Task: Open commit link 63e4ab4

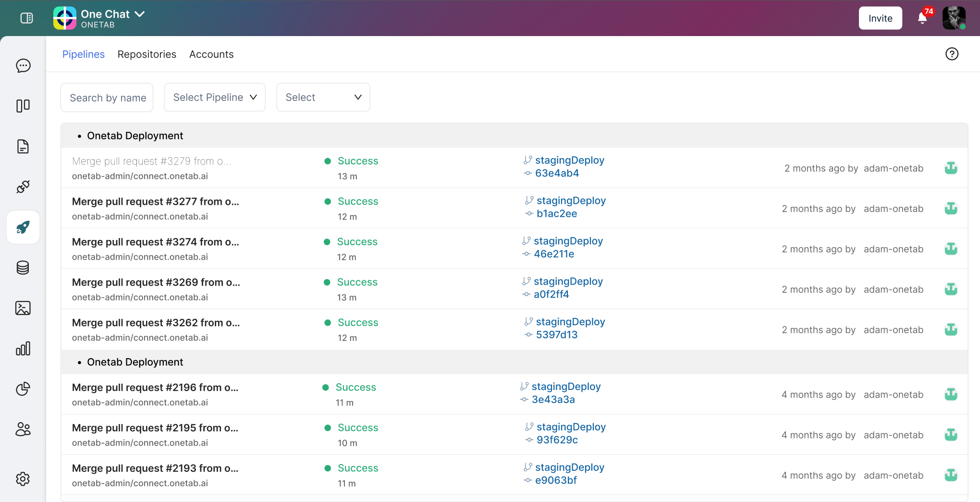Action: point(557,173)
